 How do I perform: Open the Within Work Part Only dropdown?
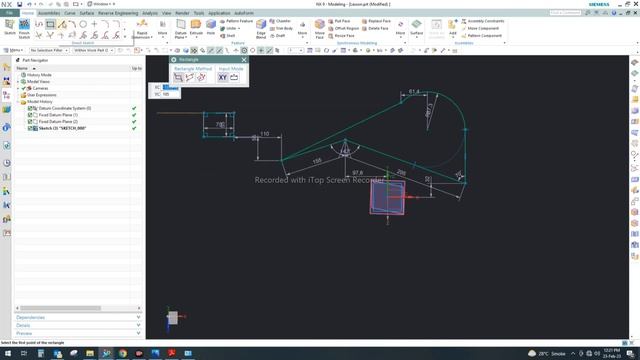(x=93, y=50)
